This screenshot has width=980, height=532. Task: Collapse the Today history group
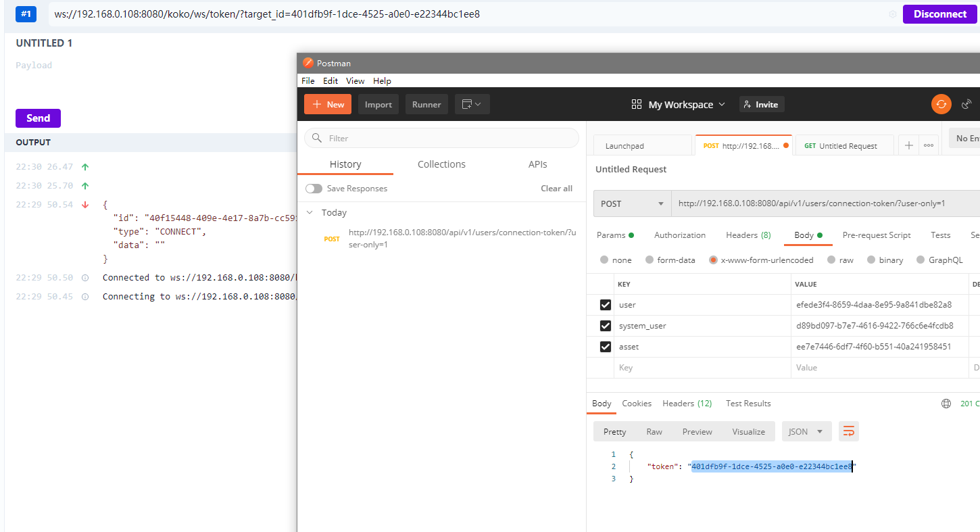coord(310,212)
